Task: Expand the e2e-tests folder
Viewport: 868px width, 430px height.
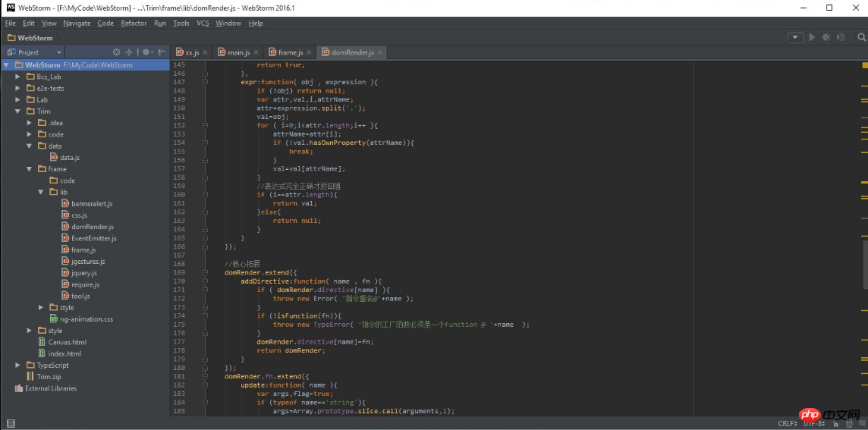Action: coord(18,88)
